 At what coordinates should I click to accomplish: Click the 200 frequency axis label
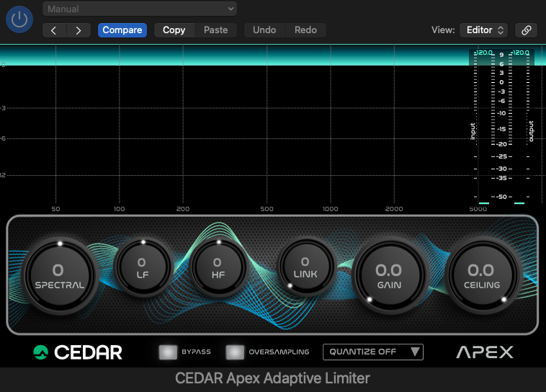click(183, 209)
